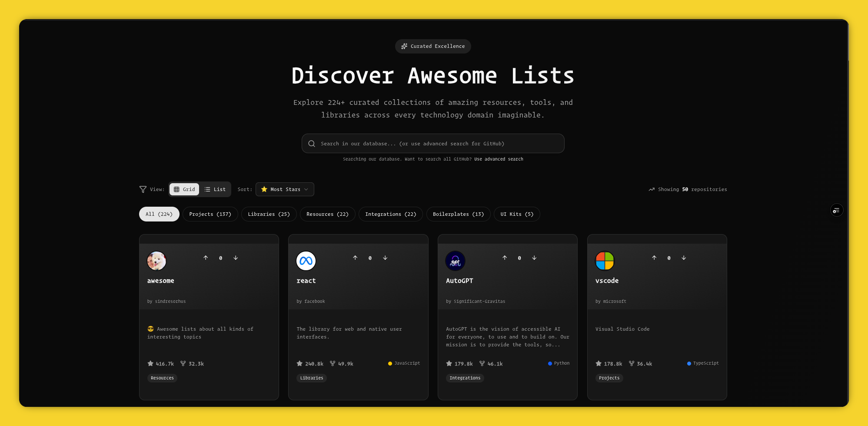Screen dimensions: 868x426
Task: Click the Curated Excellence badge
Action: tap(433, 46)
